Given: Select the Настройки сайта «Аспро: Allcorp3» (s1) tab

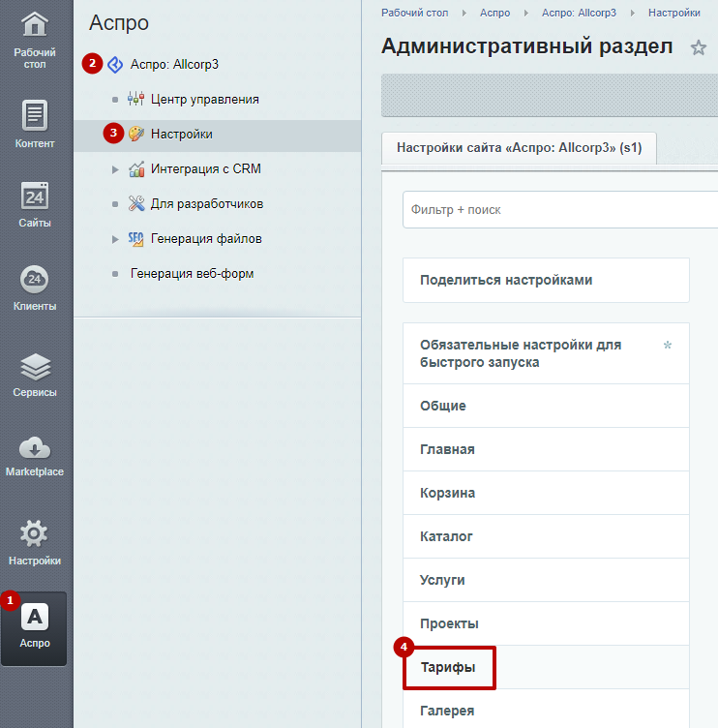Looking at the screenshot, I should pos(519,148).
